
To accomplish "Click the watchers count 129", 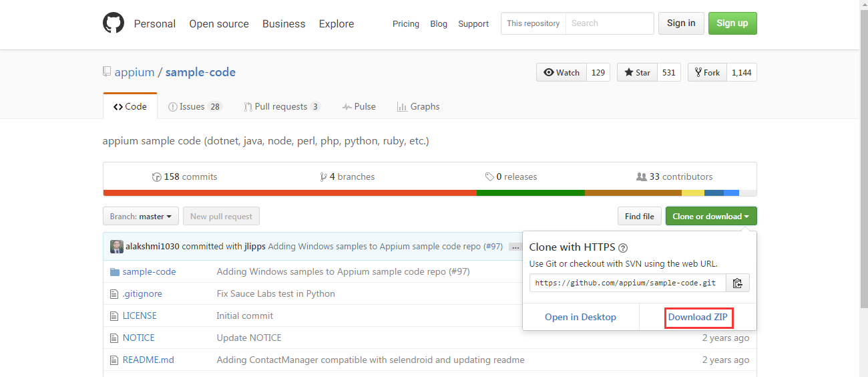I will pyautogui.click(x=598, y=72).
